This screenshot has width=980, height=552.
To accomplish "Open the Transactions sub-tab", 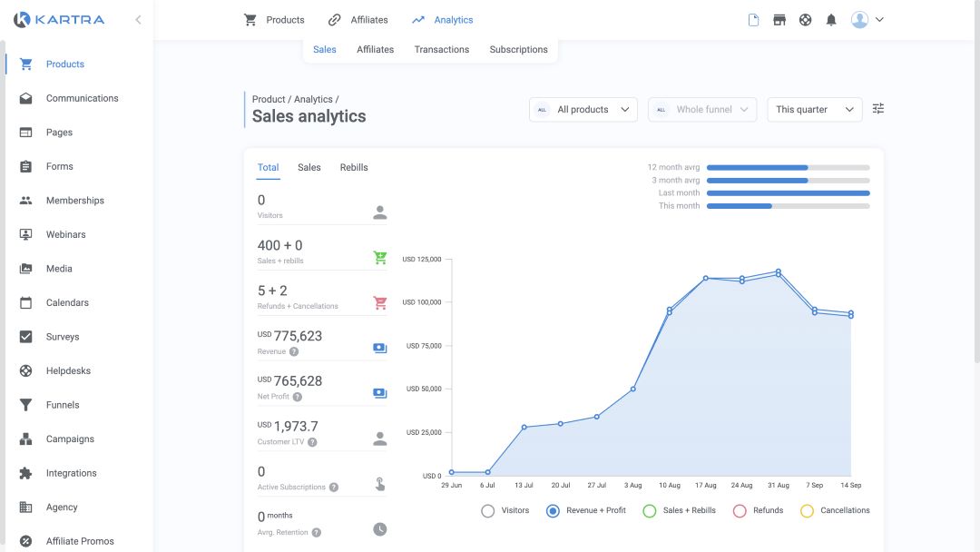I will pyautogui.click(x=441, y=49).
